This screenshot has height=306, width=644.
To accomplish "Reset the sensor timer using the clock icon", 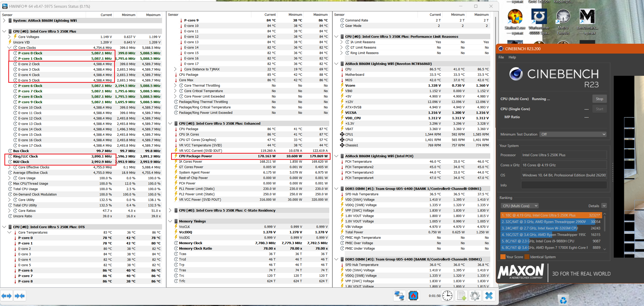I will tap(447, 296).
